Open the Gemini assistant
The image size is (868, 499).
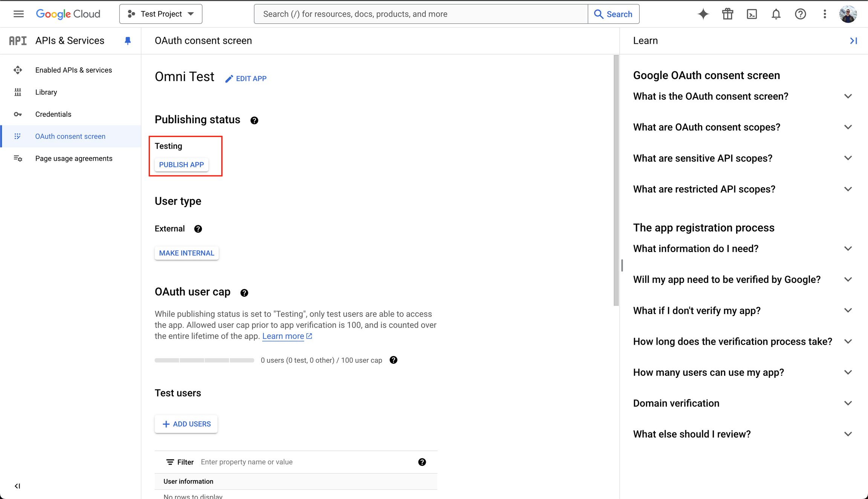tap(703, 14)
